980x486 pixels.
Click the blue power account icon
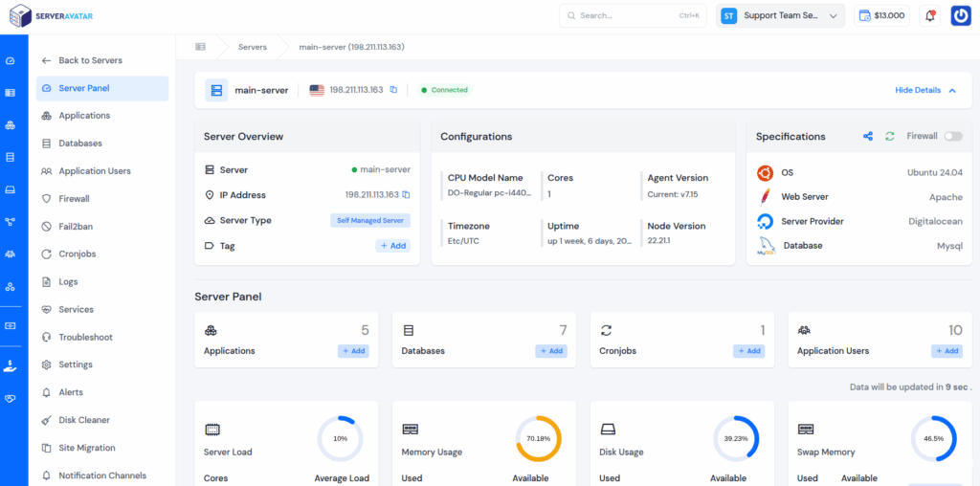click(x=961, y=16)
